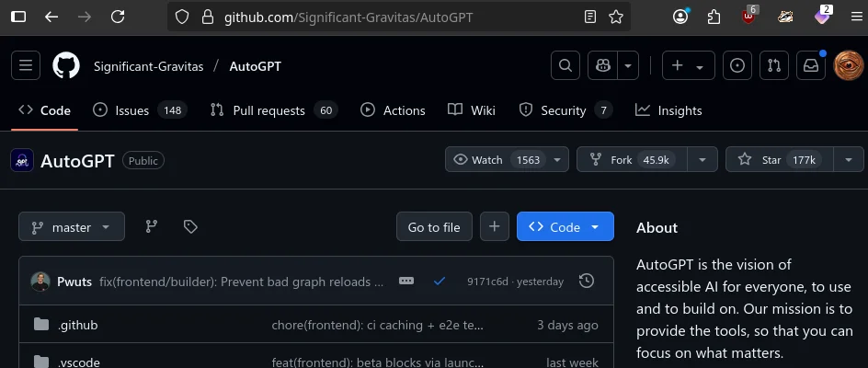Expand the Fork options dropdown arrow
The height and width of the screenshot is (368, 868).
coord(702,159)
